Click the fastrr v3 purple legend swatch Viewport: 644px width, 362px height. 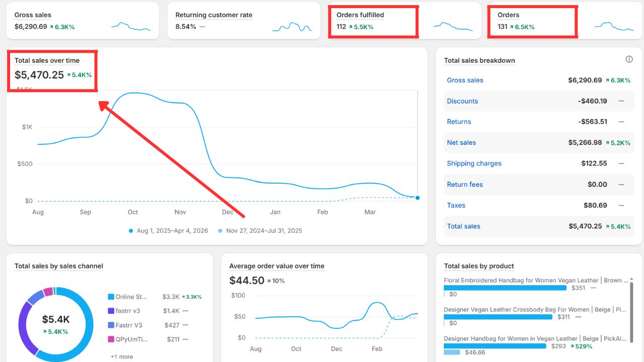click(111, 311)
